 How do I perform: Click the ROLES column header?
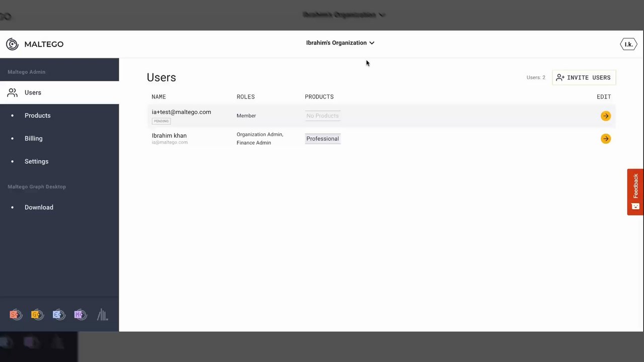tap(246, 97)
